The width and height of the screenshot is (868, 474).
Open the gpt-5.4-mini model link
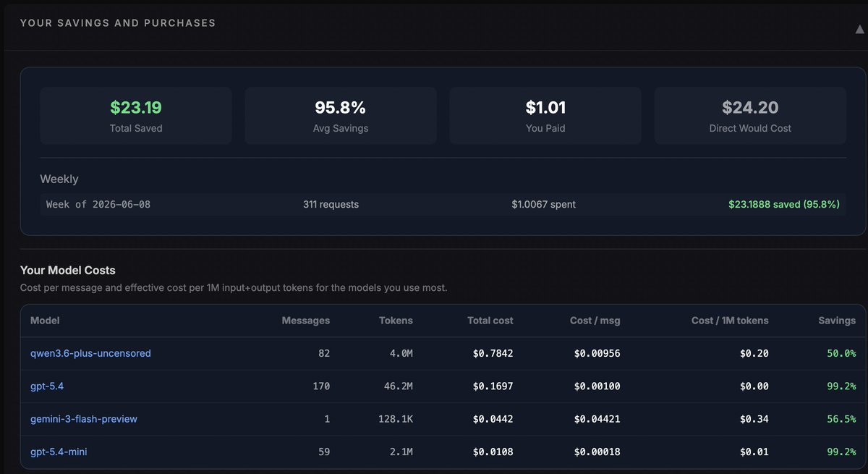coord(59,452)
